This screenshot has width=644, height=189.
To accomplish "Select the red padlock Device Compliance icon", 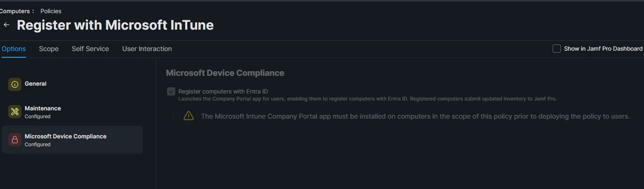I will [15, 140].
